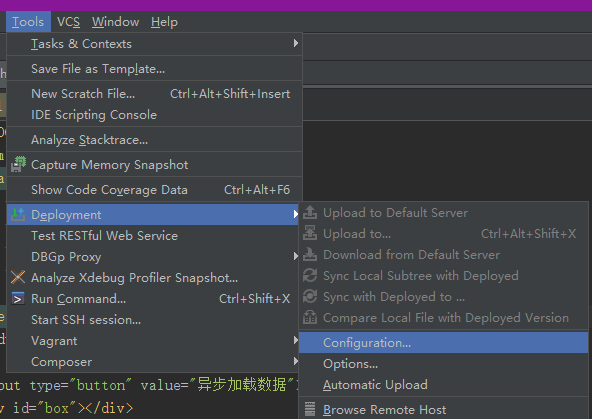The image size is (592, 419).
Task: Open the Help menu
Action: tap(164, 22)
